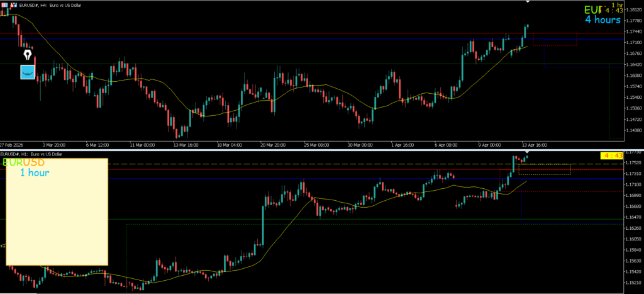Click the 25 Mar 08:00 time axis label
The width and height of the screenshot is (644, 294).
click(x=316, y=145)
